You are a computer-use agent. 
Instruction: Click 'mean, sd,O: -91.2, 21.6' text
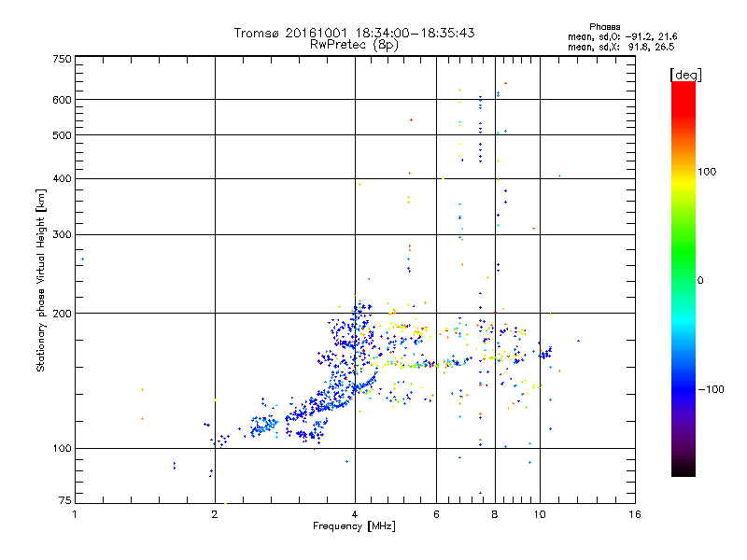[622, 36]
